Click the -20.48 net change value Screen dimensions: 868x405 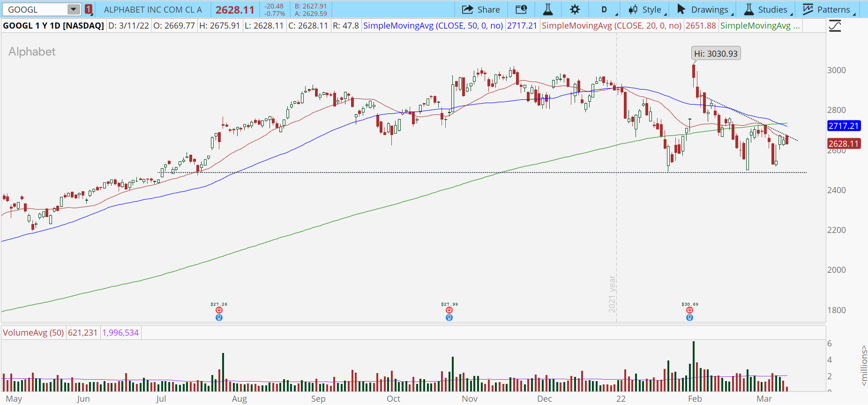pyautogui.click(x=274, y=6)
